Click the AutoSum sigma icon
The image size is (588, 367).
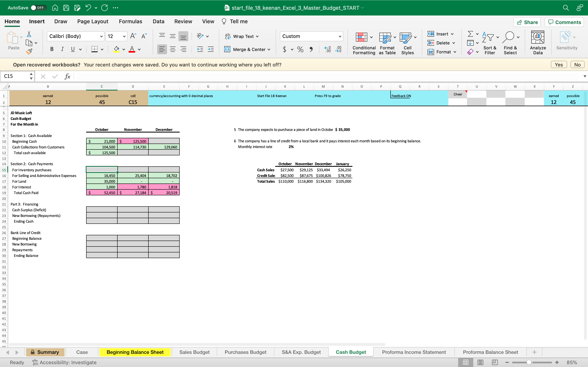pyautogui.click(x=470, y=34)
